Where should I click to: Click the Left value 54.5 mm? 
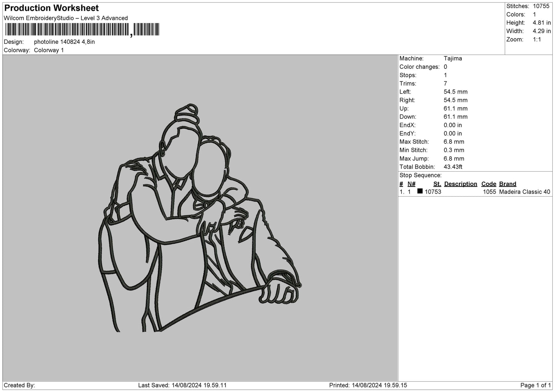pos(456,92)
